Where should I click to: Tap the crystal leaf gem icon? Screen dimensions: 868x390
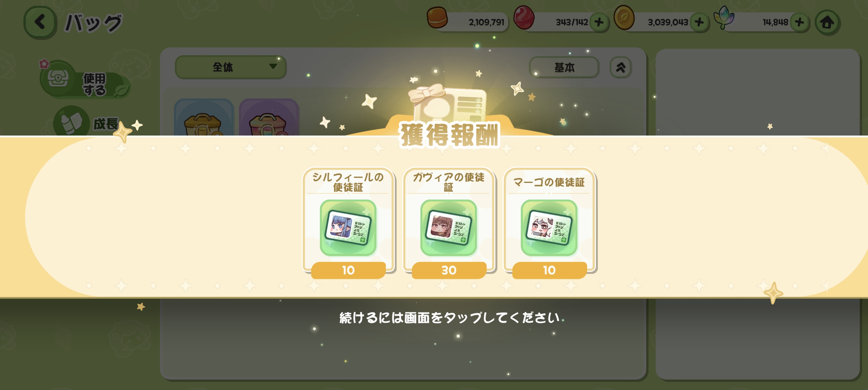[724, 18]
